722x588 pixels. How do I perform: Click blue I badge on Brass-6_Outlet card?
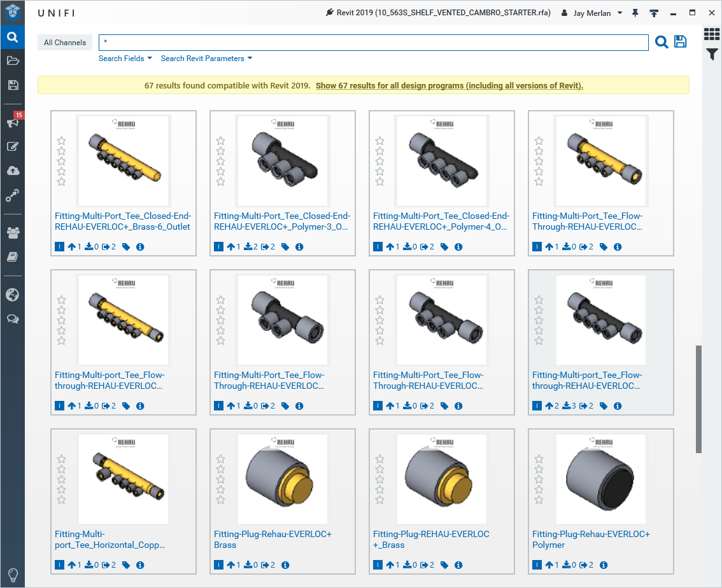[59, 247]
